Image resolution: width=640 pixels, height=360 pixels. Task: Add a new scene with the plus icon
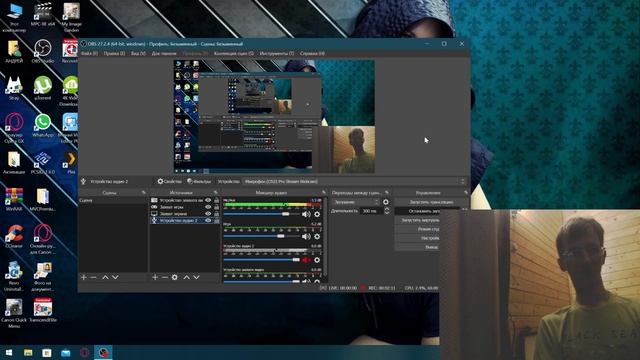(x=84, y=277)
